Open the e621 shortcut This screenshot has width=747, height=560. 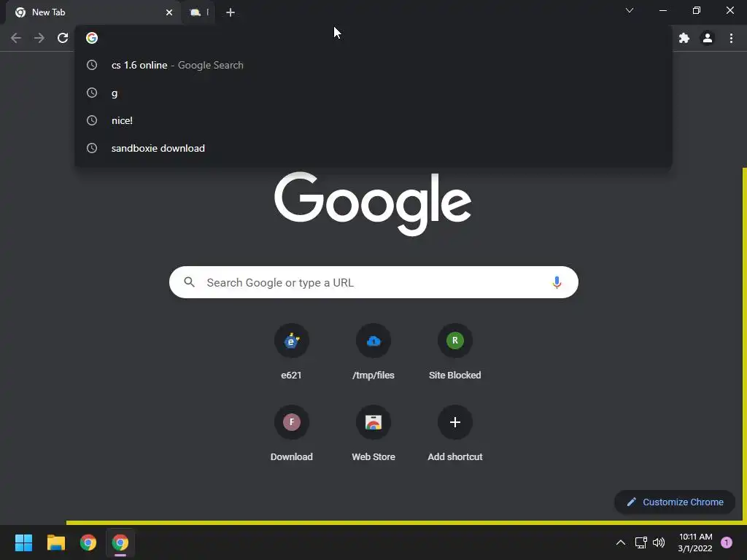292,352
